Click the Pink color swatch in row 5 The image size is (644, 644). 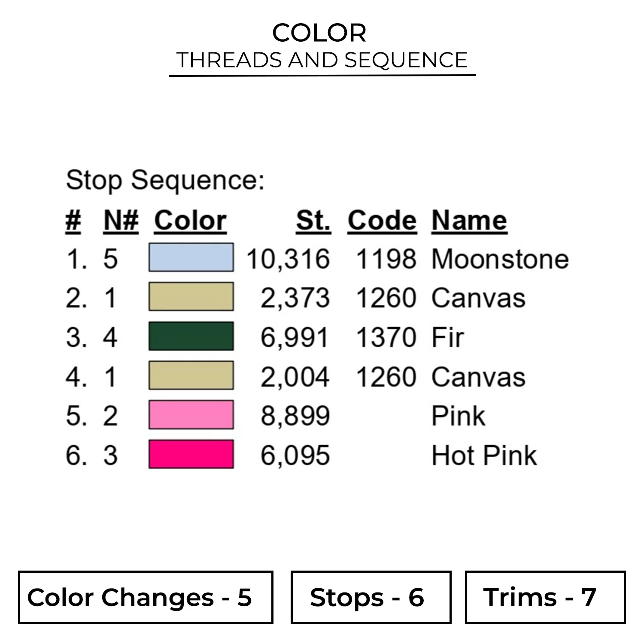[191, 415]
